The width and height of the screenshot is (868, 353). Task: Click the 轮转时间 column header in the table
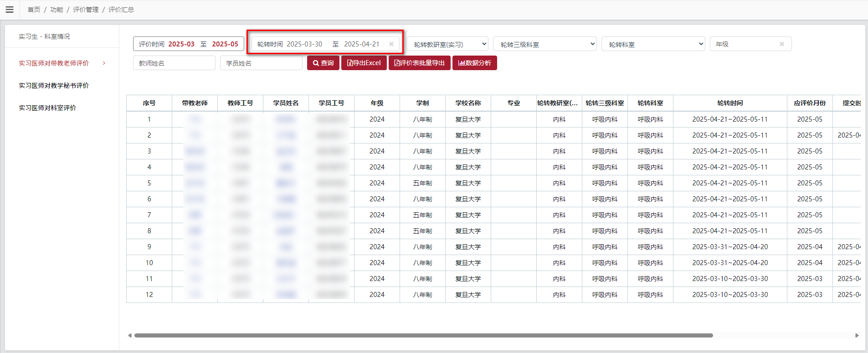(730, 103)
